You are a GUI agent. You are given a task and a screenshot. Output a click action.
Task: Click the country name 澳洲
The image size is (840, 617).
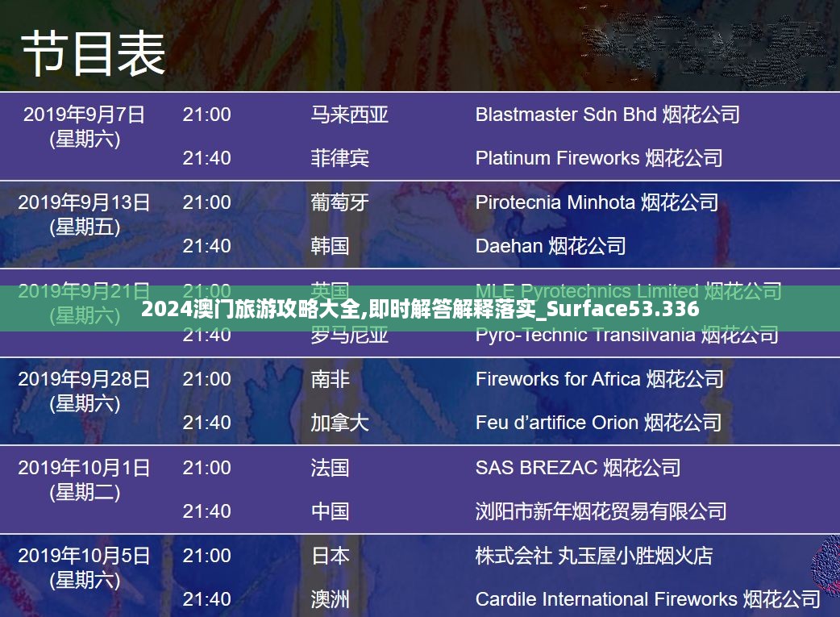coord(330,598)
